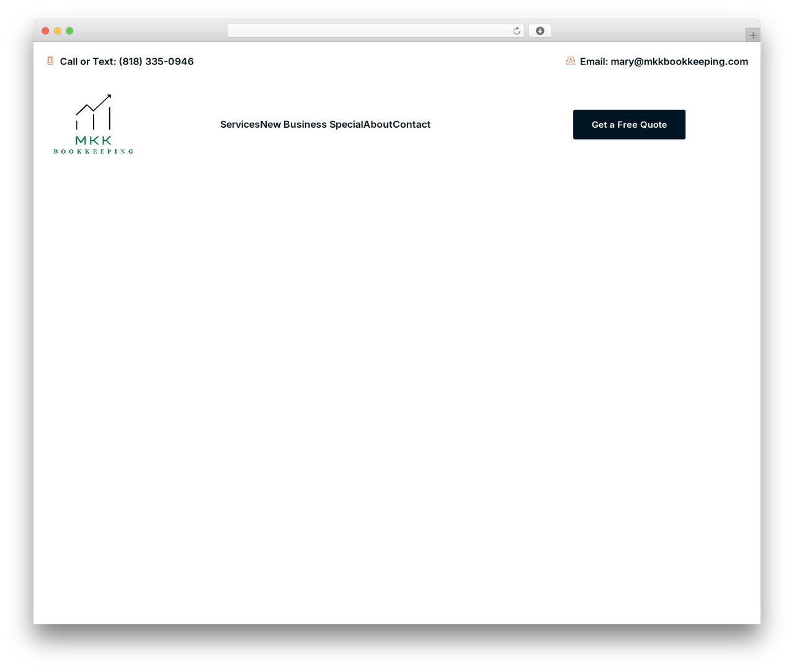Maximize the window using the green button
Image resolution: width=794 pixels, height=672 pixels.
69,31
